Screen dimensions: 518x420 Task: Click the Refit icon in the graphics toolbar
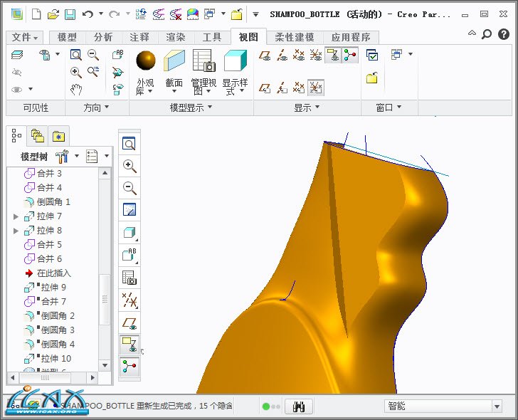[129, 145]
